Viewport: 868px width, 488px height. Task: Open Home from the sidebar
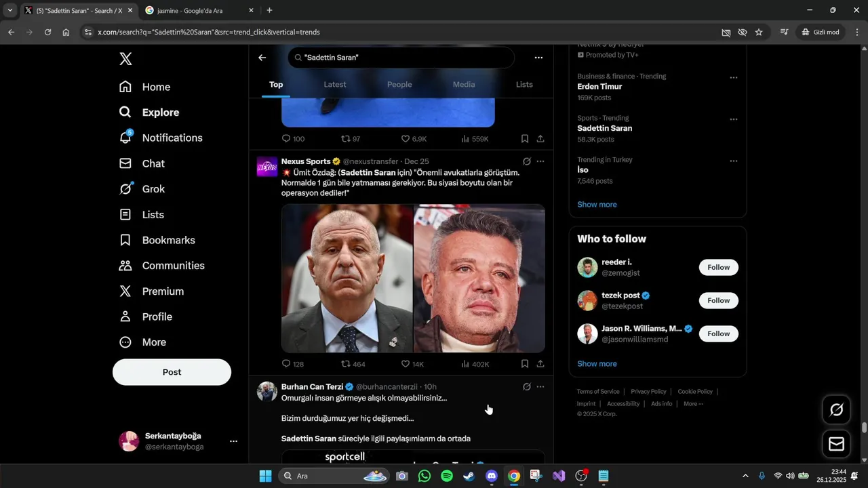tap(144, 87)
